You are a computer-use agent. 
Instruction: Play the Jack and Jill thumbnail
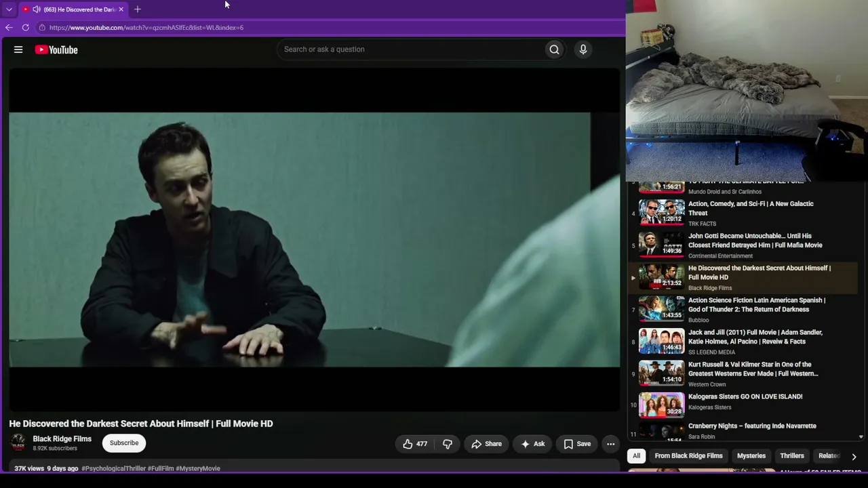(x=661, y=342)
